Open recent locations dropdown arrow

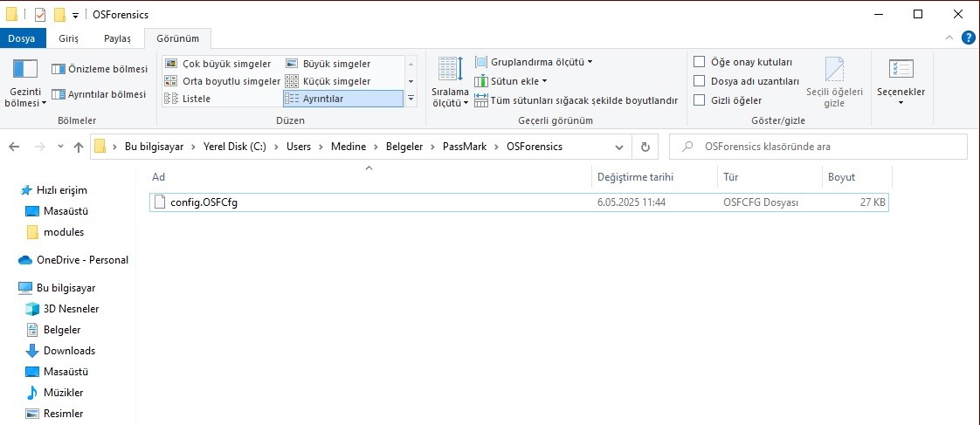pyautogui.click(x=60, y=147)
